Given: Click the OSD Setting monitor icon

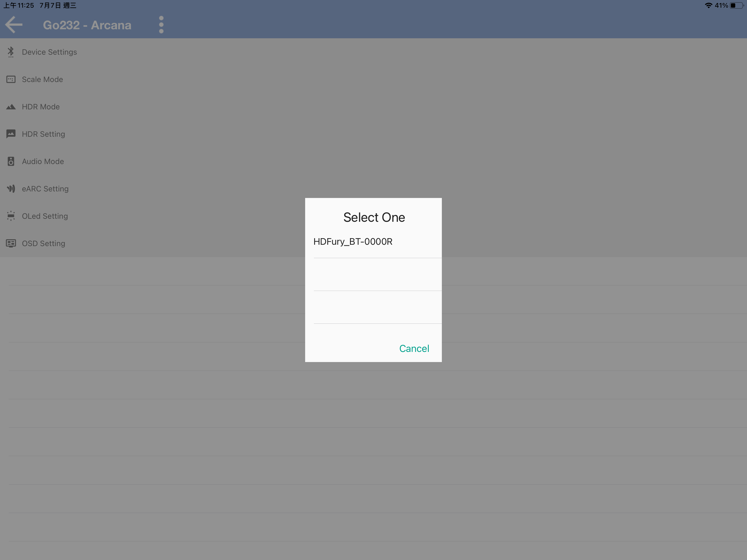Looking at the screenshot, I should tap(11, 243).
